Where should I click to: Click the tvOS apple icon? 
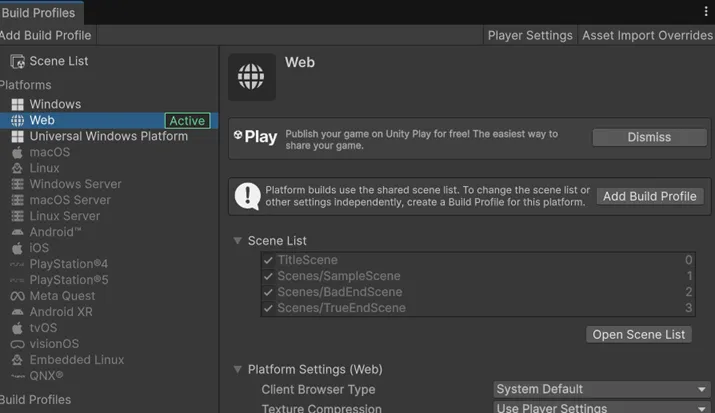[17, 328]
